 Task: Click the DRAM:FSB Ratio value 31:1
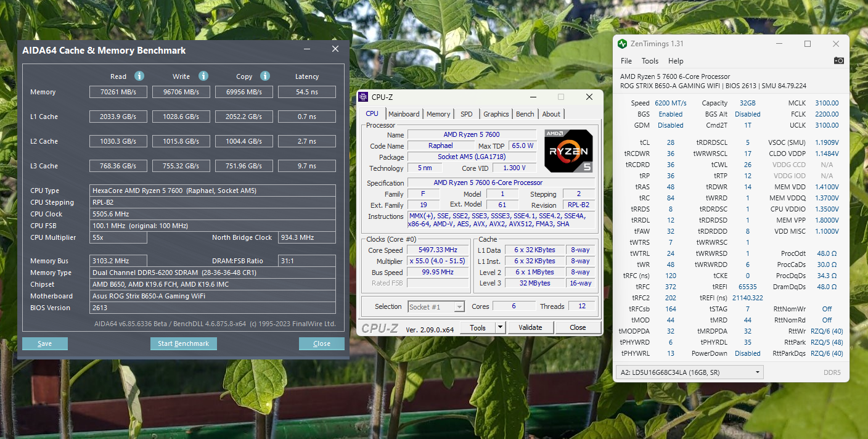[x=307, y=261]
